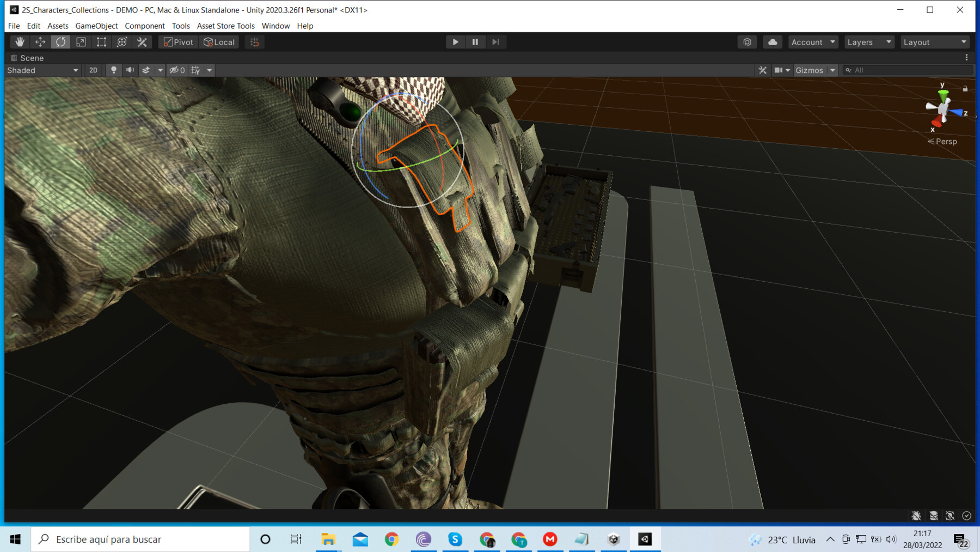The width and height of the screenshot is (980, 552).
Task: Toggle Pivot/Center handle position
Action: (179, 42)
